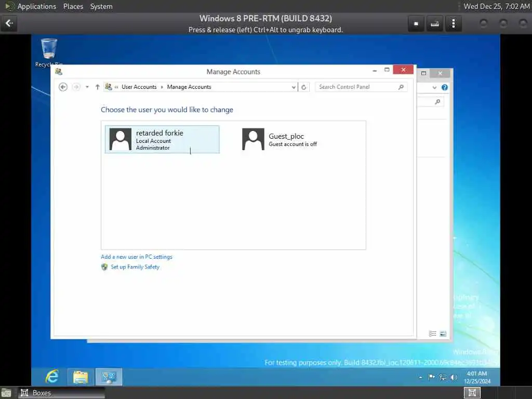The height and width of the screenshot is (399, 532).
Task: Click Set up Family Safety link
Action: tap(135, 267)
